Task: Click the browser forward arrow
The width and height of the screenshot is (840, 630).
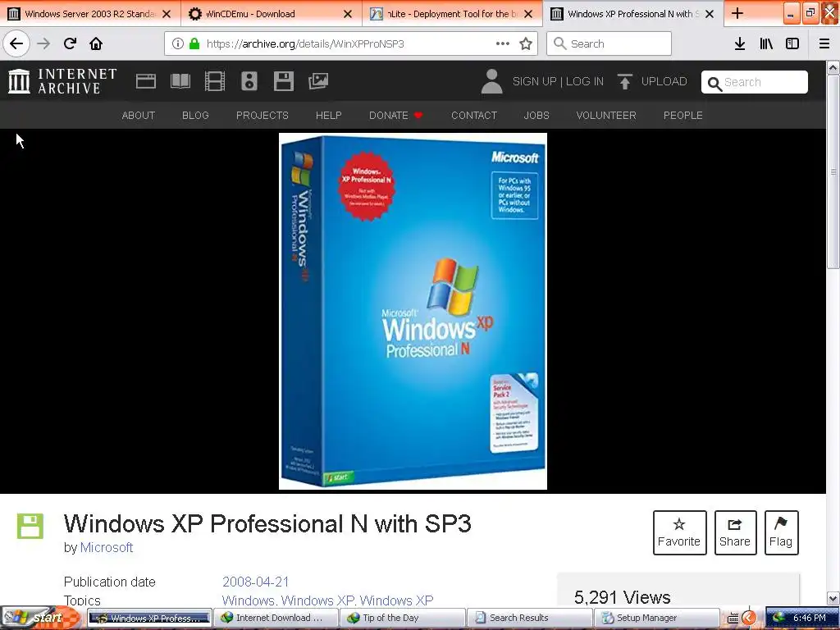Action: tap(44, 43)
